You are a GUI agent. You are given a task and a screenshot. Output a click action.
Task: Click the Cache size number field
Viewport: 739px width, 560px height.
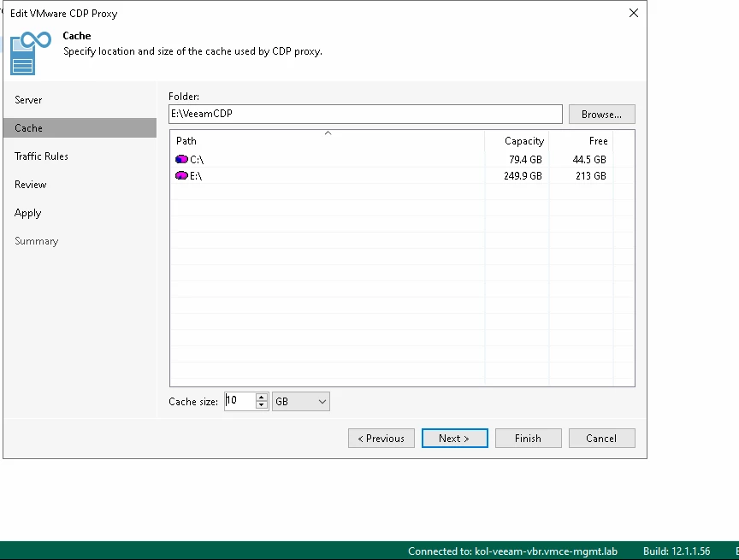point(239,401)
